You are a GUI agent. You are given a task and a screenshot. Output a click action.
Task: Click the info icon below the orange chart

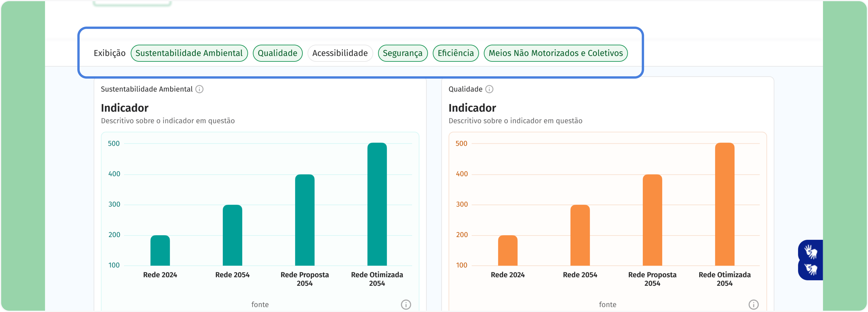pyautogui.click(x=754, y=305)
